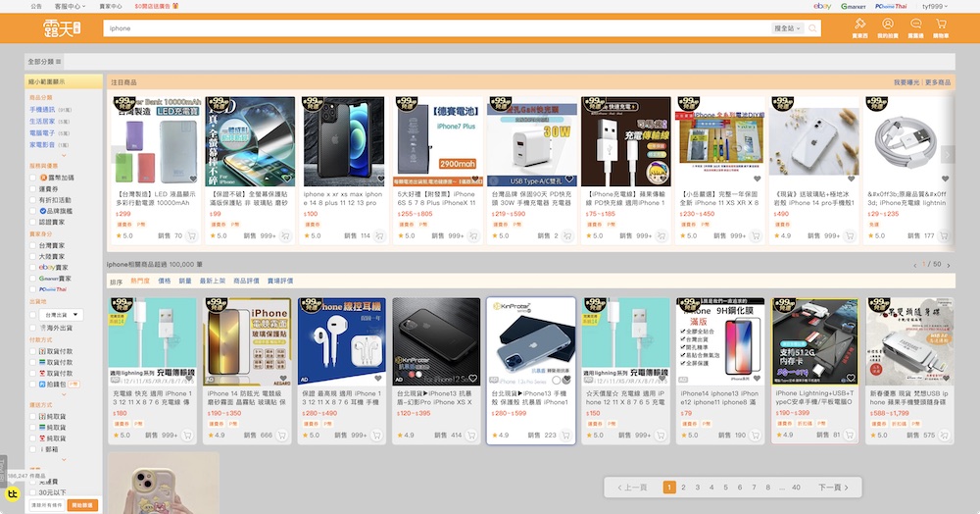The width and height of the screenshot is (980, 514).
Task: Open the 客服中心 dropdown
Action: point(70,6)
